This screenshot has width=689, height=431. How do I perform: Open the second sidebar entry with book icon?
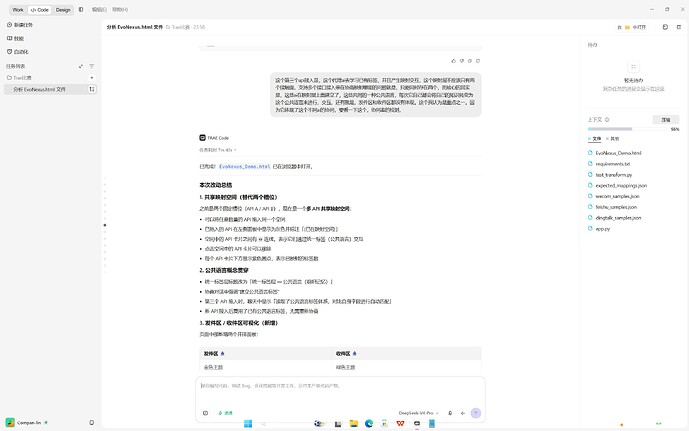click(15, 38)
